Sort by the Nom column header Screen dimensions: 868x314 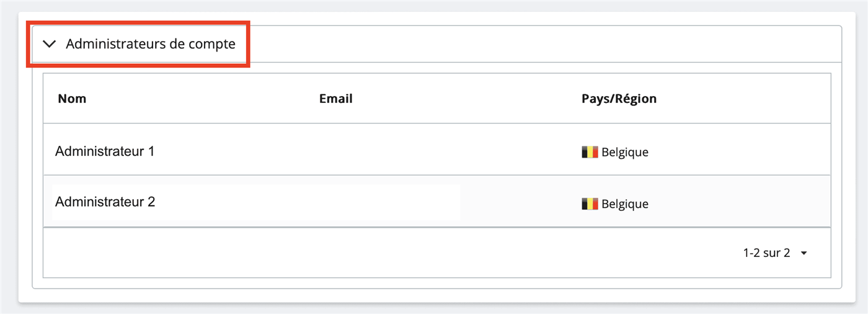72,99
